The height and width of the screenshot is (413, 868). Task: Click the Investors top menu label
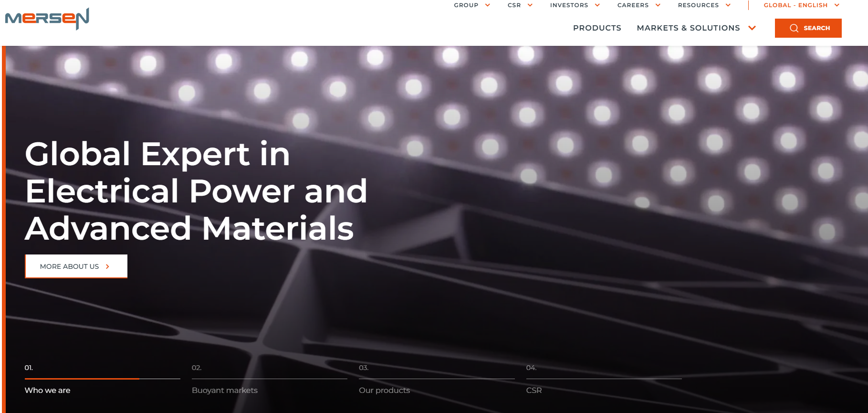pos(569,5)
